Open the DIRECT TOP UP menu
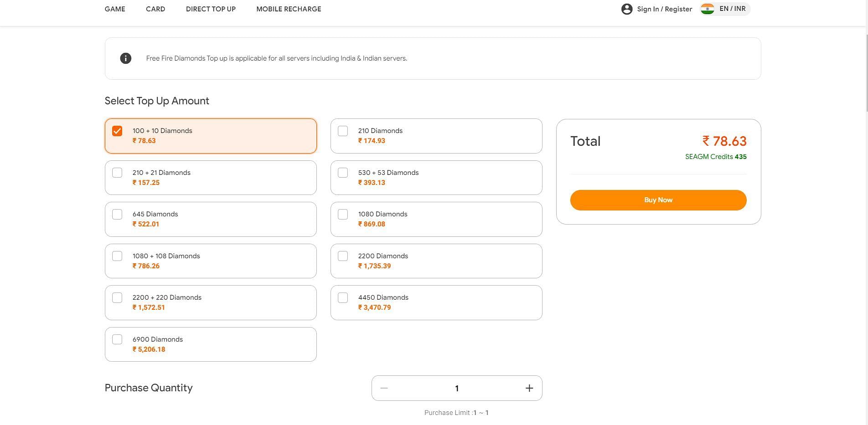The height and width of the screenshot is (425, 868). [211, 9]
